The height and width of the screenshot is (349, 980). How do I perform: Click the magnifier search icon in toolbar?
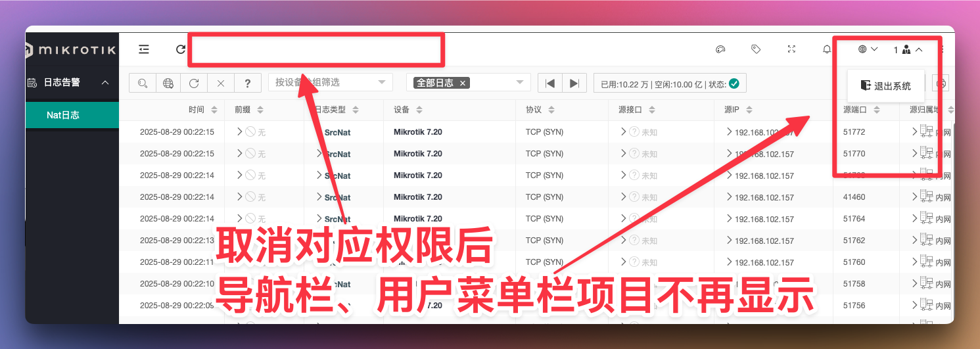143,83
